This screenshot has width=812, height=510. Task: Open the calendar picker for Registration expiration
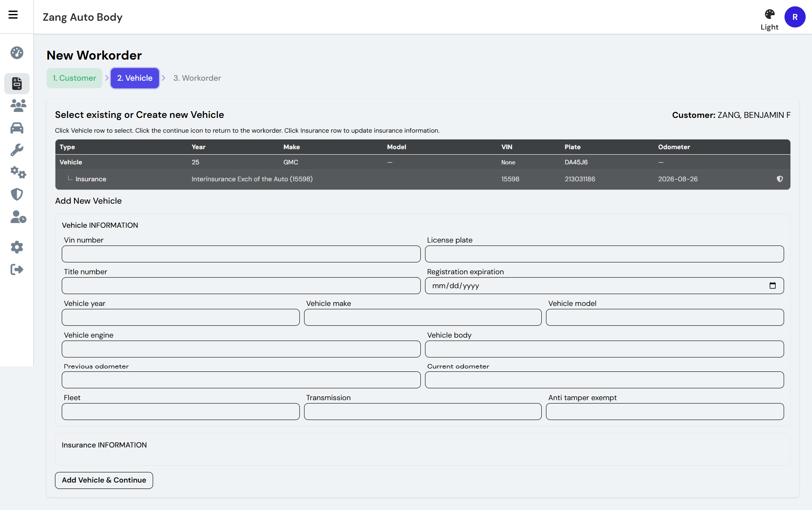click(x=773, y=286)
